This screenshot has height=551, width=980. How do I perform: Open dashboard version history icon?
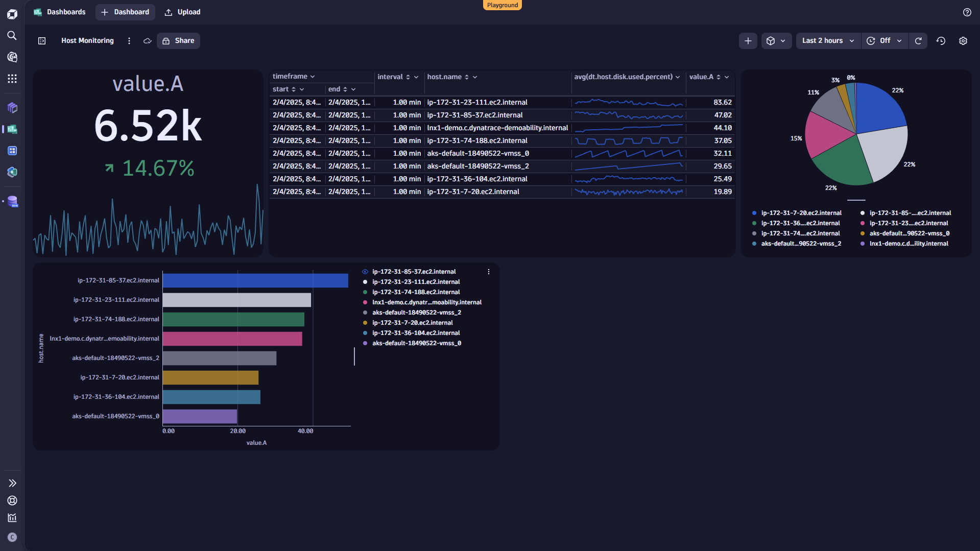[x=941, y=40]
